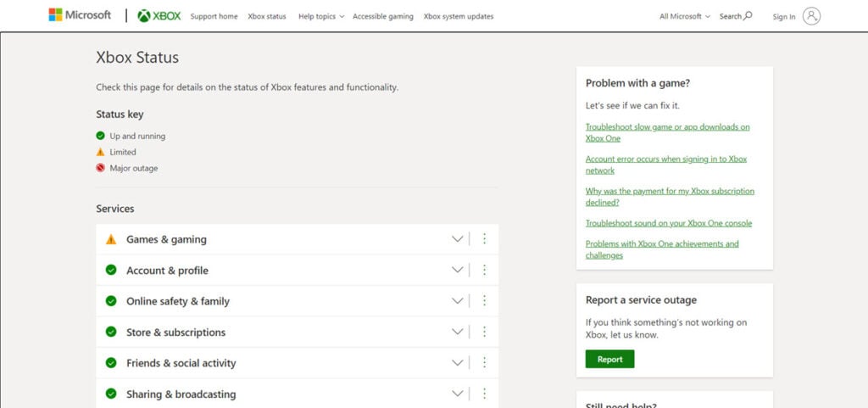Viewport: 868px width, 408px height.
Task: Open more options for Games & gaming
Action: (x=484, y=238)
